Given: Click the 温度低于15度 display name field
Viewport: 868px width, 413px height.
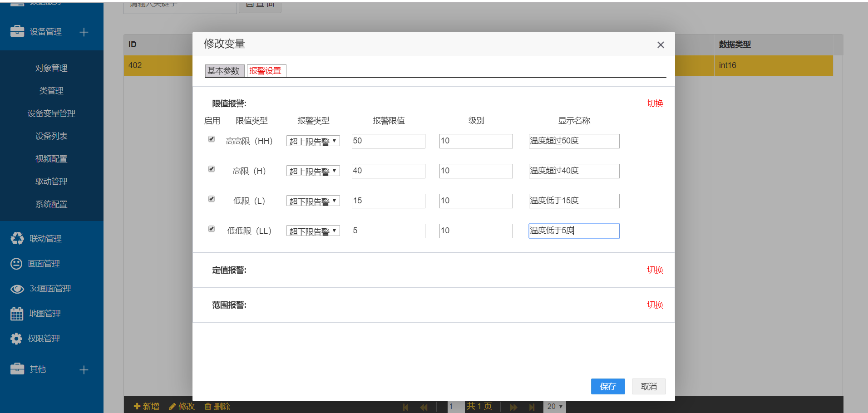Looking at the screenshot, I should 574,201.
